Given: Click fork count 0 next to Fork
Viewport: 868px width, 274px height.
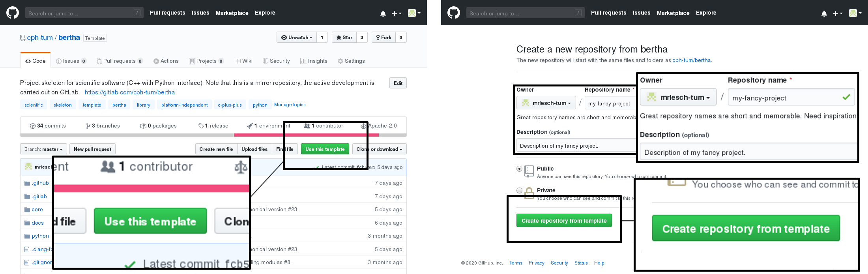Looking at the screenshot, I should coord(401,38).
